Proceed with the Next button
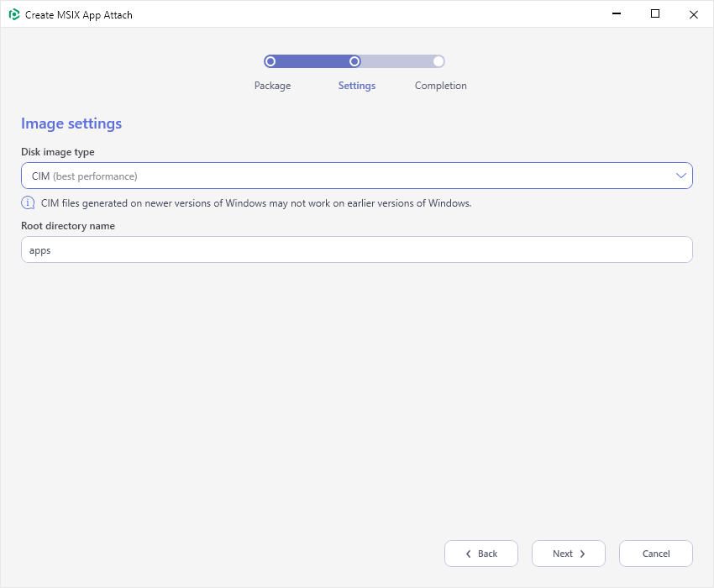 (569, 554)
